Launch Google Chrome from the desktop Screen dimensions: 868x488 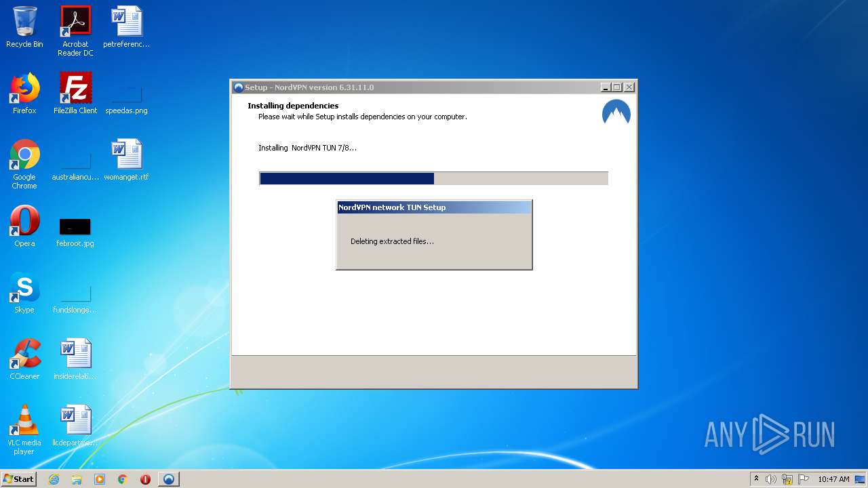click(x=24, y=165)
